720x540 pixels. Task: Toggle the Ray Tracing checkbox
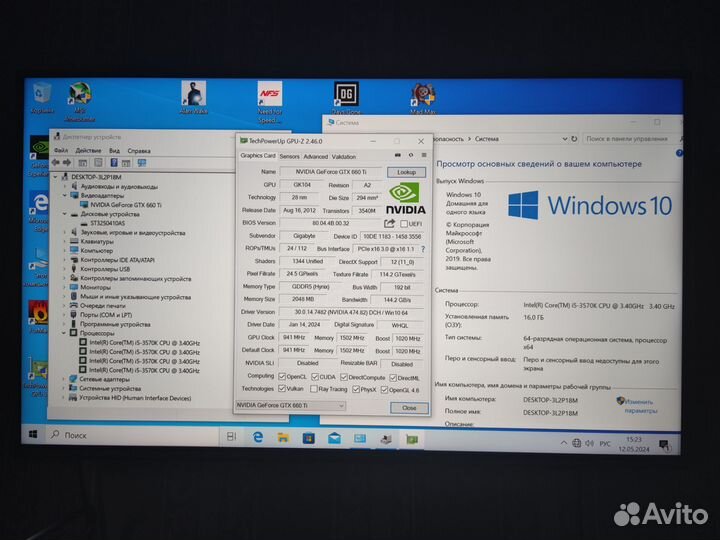314,389
